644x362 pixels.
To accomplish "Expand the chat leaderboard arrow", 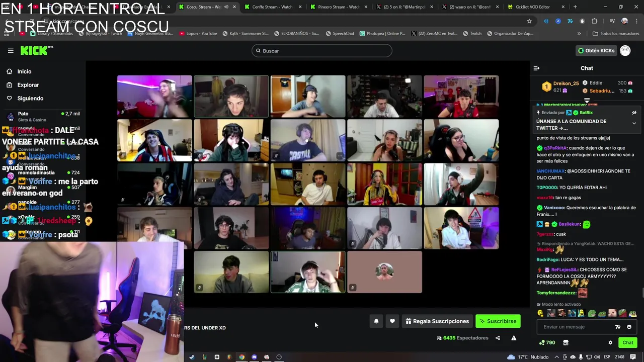I will tap(587, 101).
